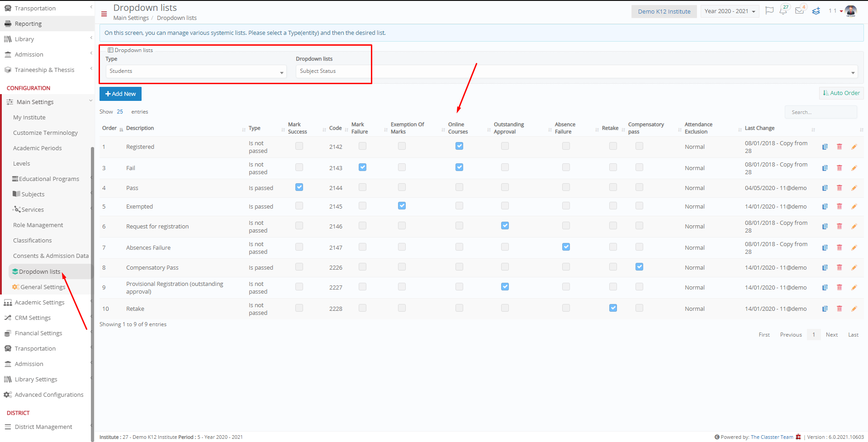868x442 pixels.
Task: Open the Year 2020 - 2021 dropdown
Action: pyautogui.click(x=730, y=11)
